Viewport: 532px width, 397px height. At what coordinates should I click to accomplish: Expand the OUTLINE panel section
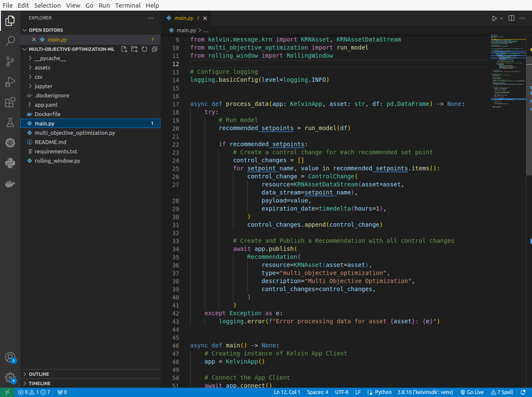click(39, 374)
